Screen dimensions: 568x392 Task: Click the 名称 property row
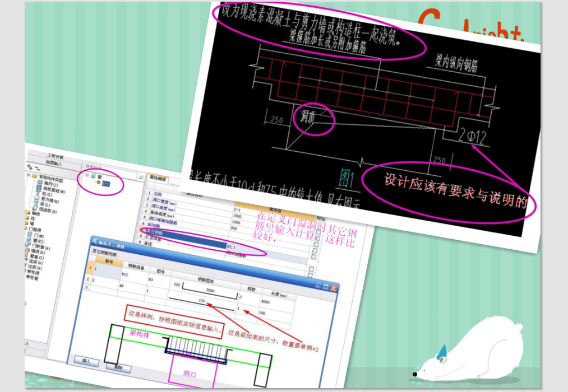click(158, 194)
